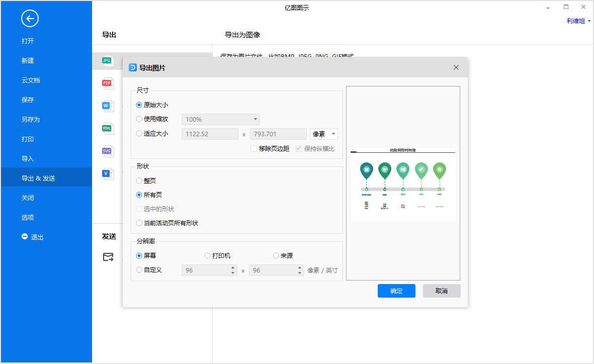Click the Edraw logo in the dialog title

[133, 67]
